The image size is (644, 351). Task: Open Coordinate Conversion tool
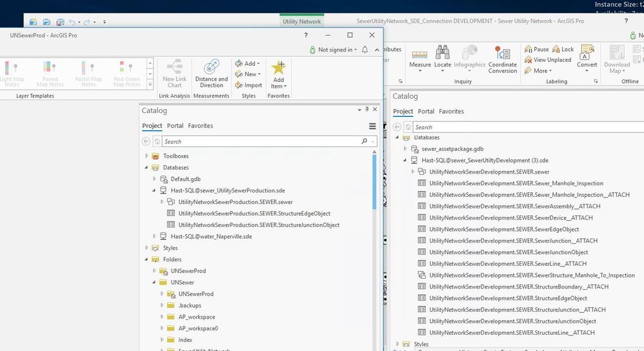coord(502,60)
